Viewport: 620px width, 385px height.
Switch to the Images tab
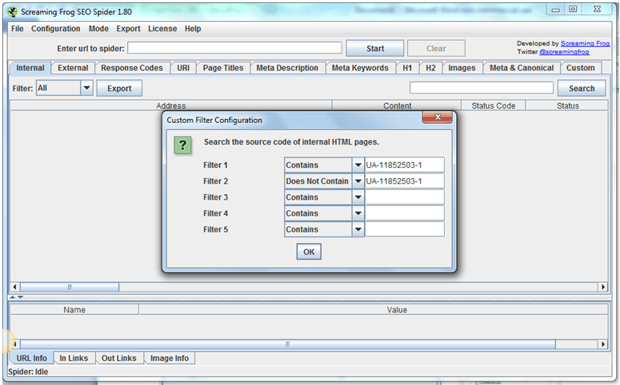(x=462, y=68)
